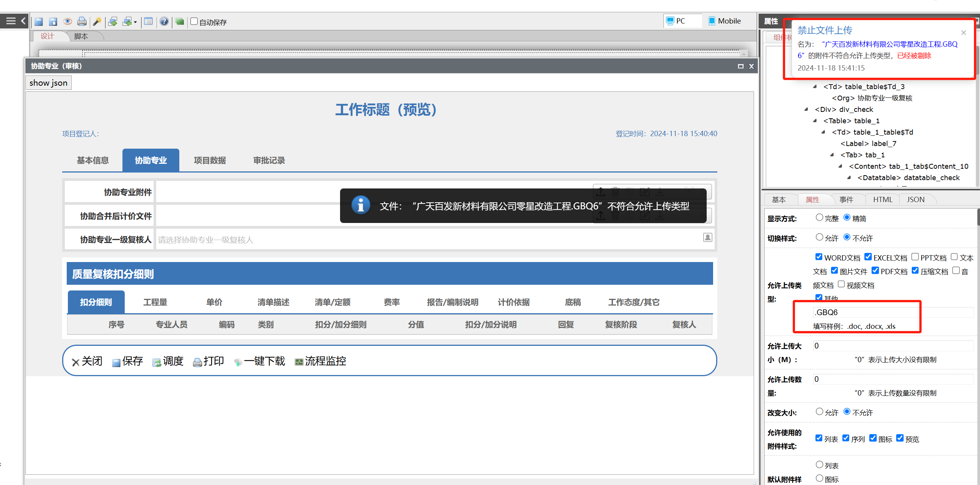Open the 事件 properties tab
This screenshot has height=485, width=980.
point(846,200)
